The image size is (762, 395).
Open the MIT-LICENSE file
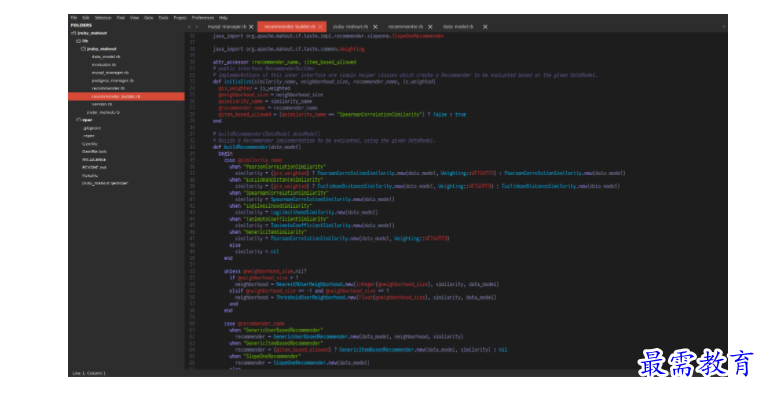(94, 159)
